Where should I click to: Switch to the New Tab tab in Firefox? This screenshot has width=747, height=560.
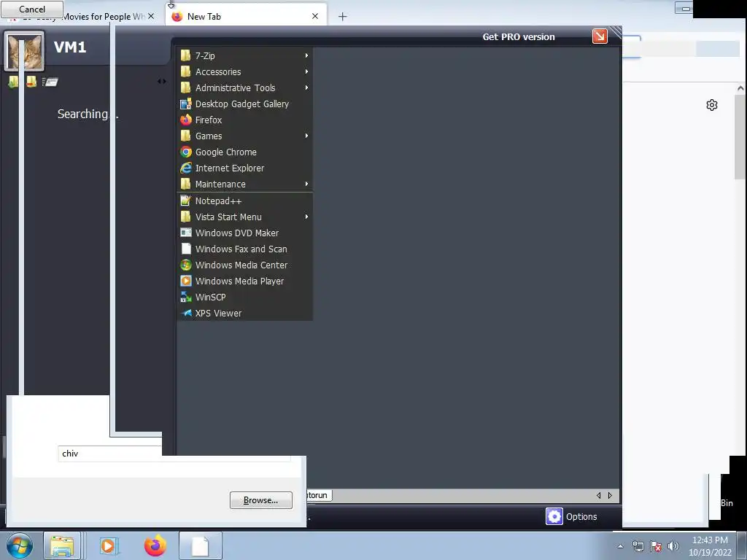coord(247,17)
